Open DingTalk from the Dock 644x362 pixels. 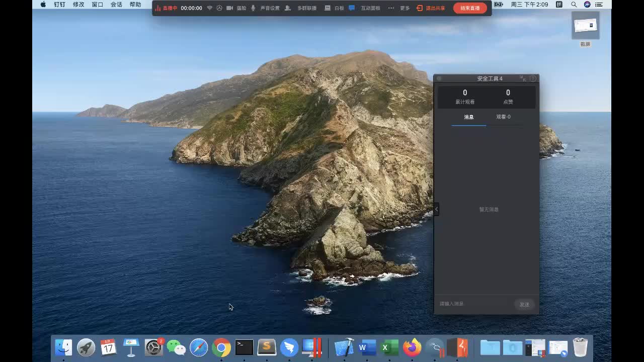(289, 347)
